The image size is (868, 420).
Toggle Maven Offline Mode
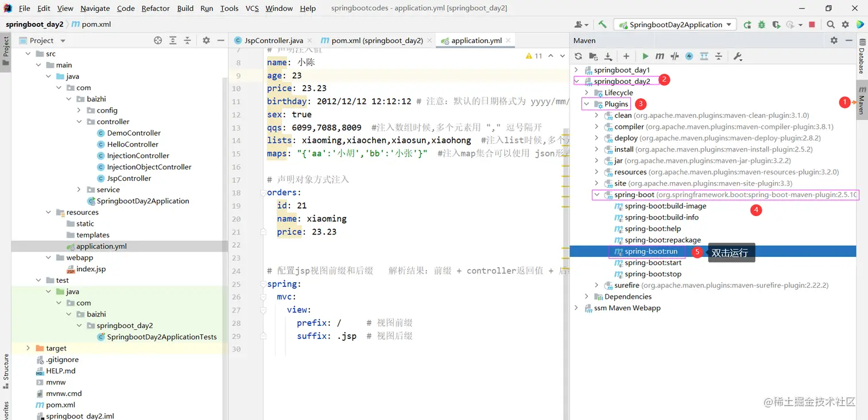(x=675, y=56)
